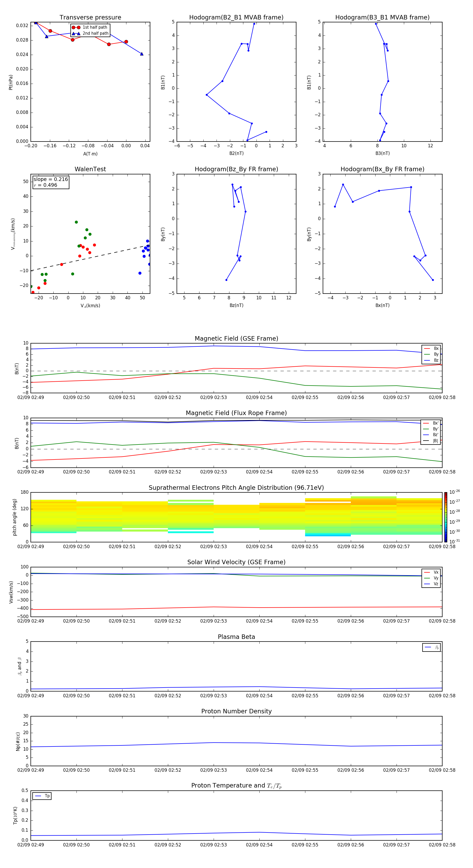Click the 'Vsw(km/s)' y-axis label
The image size is (473, 868).
(x=11, y=592)
